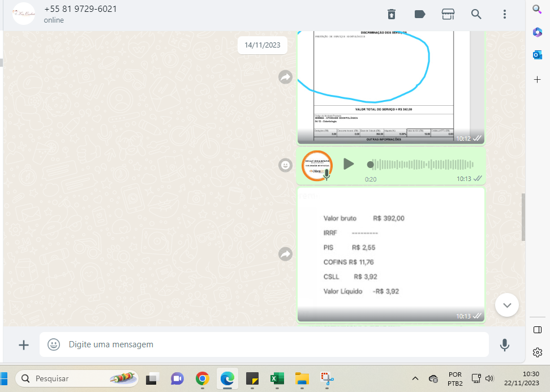Forward the tax values image message
The width and height of the screenshot is (550, 392).
coord(286,255)
